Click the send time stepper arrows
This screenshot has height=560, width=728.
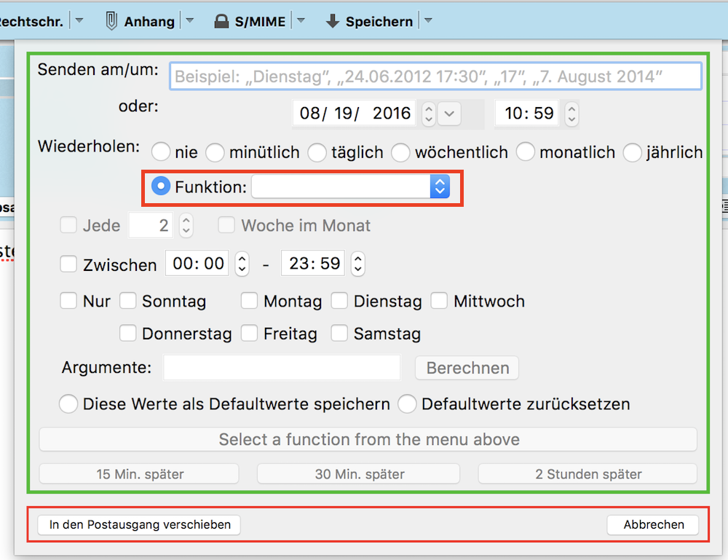pos(572,114)
